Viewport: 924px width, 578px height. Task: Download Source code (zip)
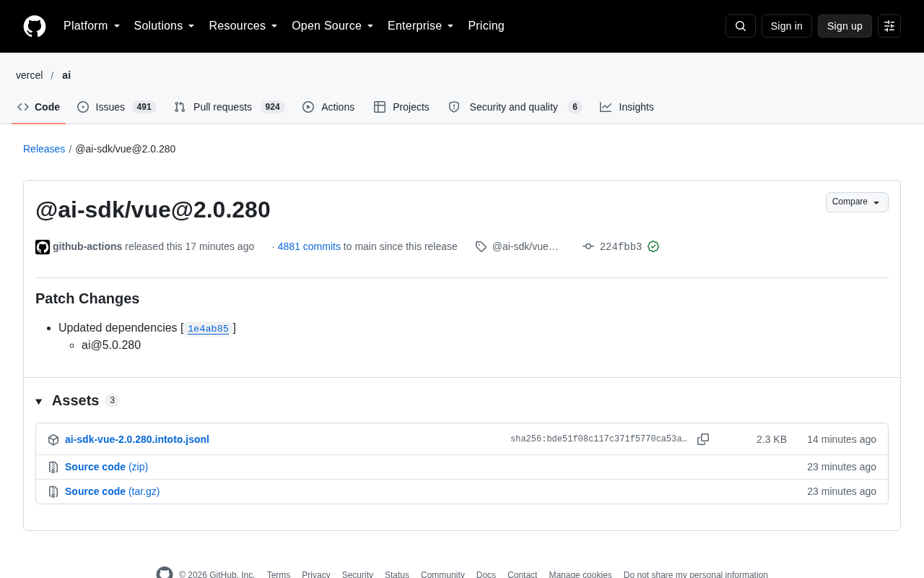tap(106, 467)
